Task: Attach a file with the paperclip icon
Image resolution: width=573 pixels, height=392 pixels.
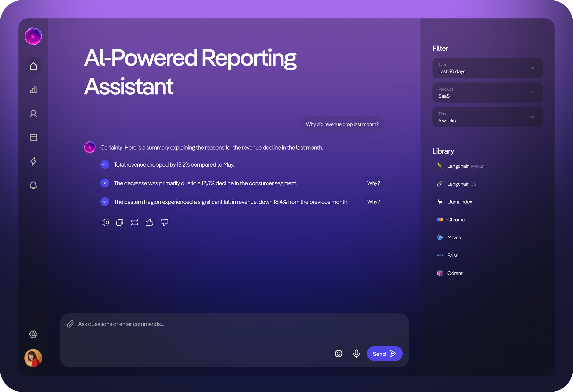Action: 71,324
